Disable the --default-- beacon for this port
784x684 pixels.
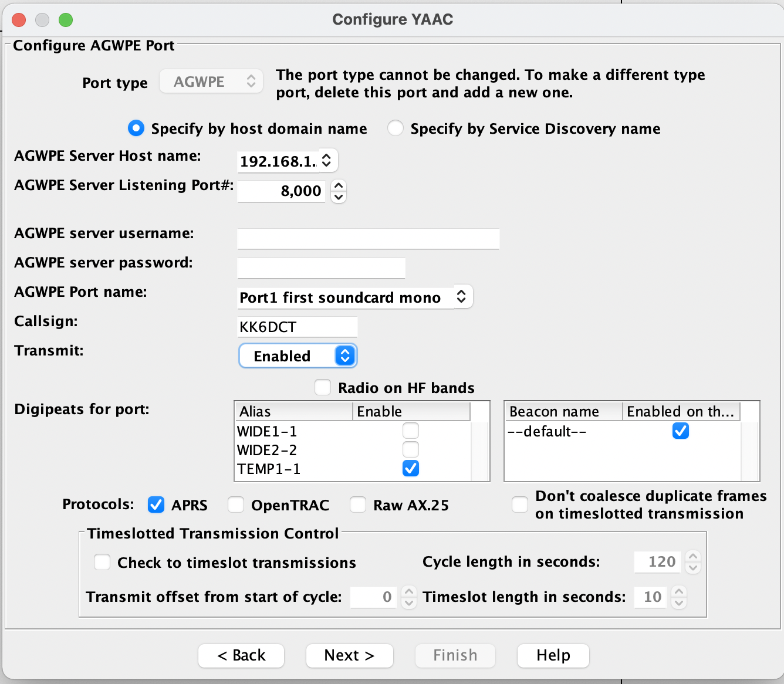[680, 431]
